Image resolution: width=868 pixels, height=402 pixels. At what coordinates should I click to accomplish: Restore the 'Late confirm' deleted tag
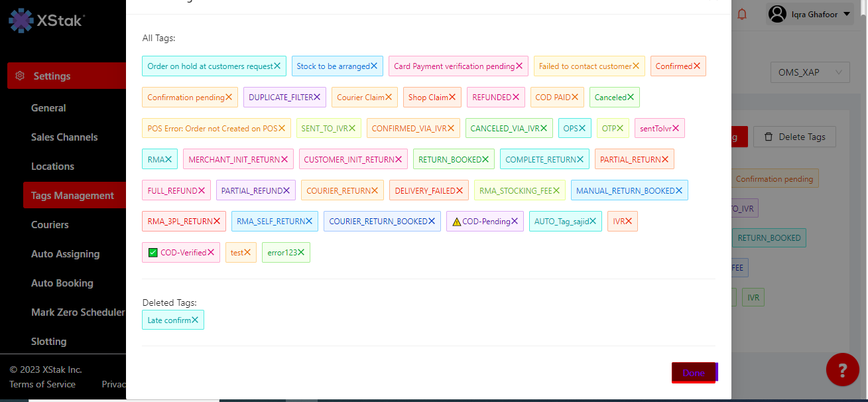[x=195, y=320]
